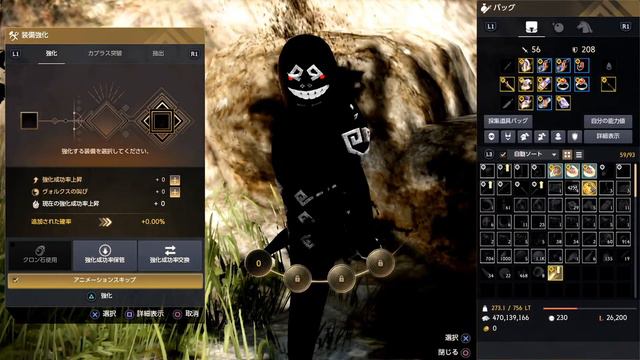Click 強化成功率保管 button

point(105,255)
